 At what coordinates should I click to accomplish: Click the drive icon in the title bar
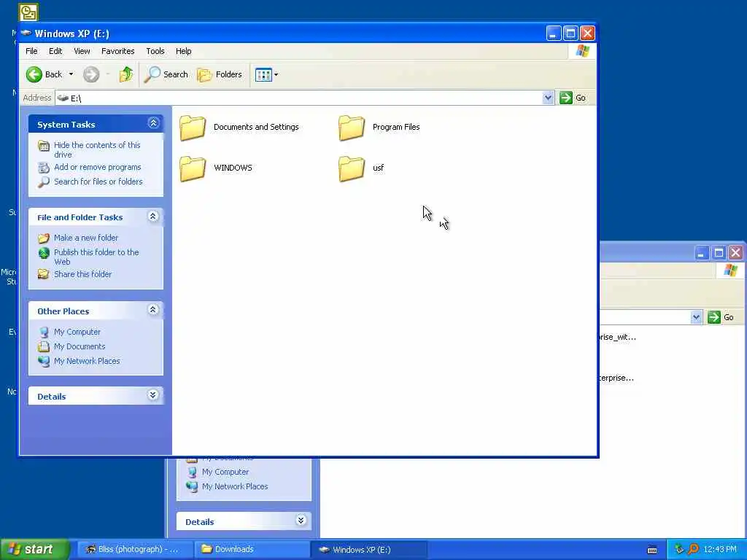tap(26, 33)
